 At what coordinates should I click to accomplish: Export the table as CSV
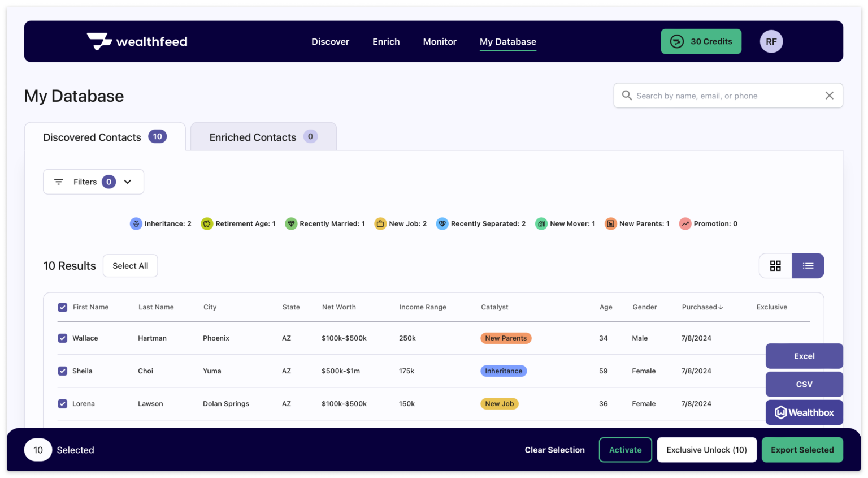coord(804,384)
